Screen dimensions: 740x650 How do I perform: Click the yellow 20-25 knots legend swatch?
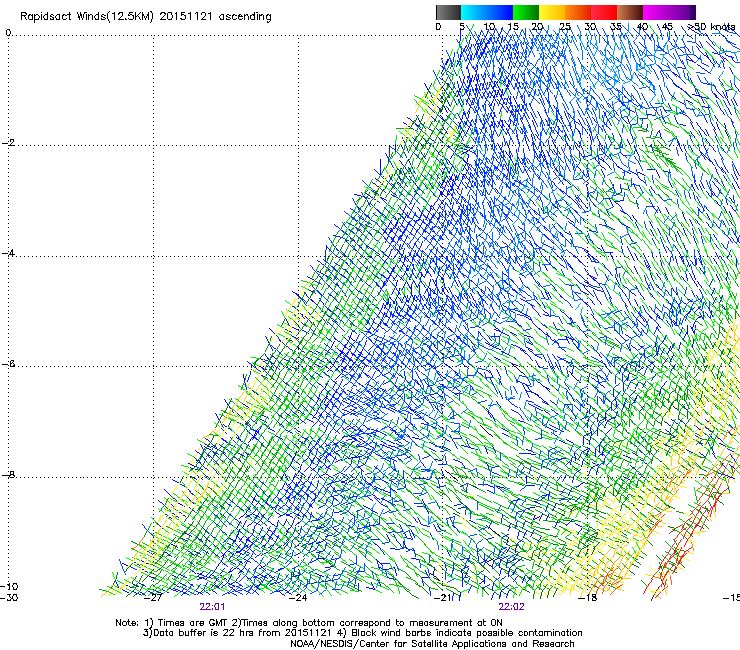[552, 12]
